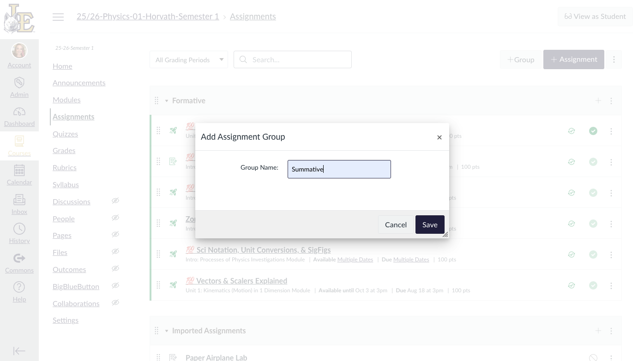Open the All Grading Periods dropdown

189,59
